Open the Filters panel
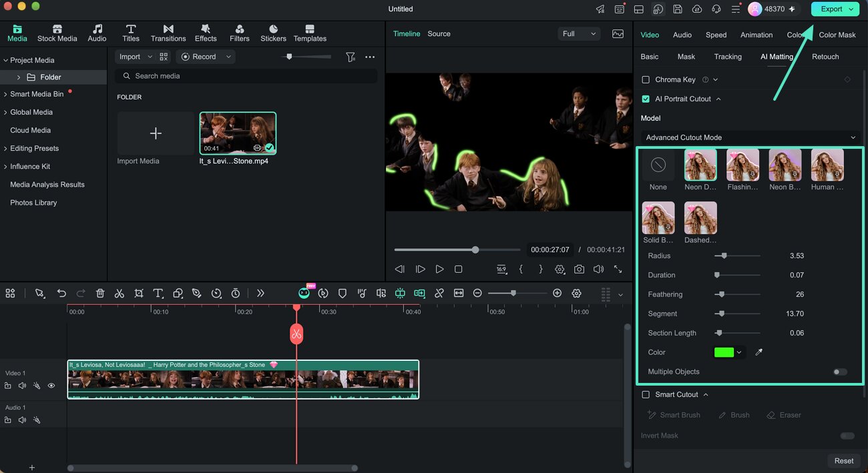 tap(240, 33)
